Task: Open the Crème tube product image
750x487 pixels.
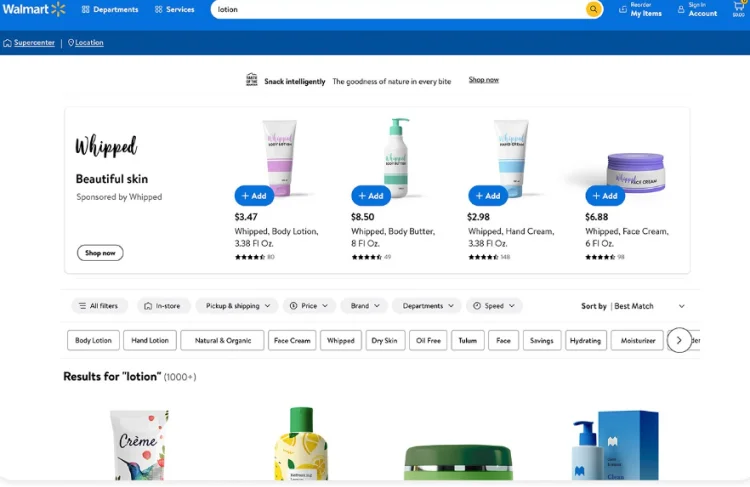Action: pyautogui.click(x=140, y=445)
